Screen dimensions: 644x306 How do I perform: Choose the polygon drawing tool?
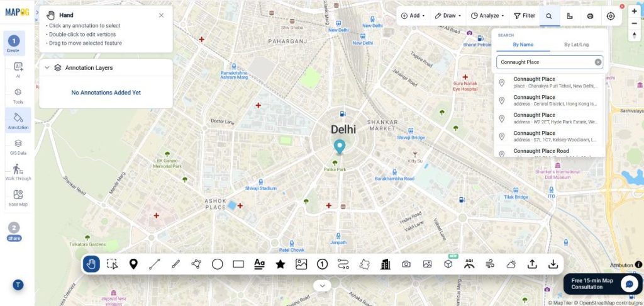(196, 264)
